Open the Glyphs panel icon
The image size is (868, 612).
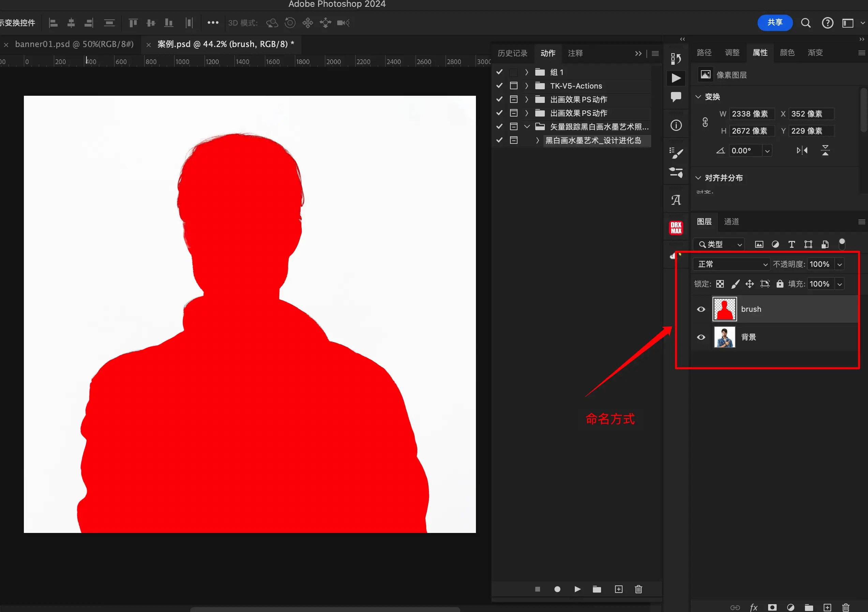click(x=676, y=200)
